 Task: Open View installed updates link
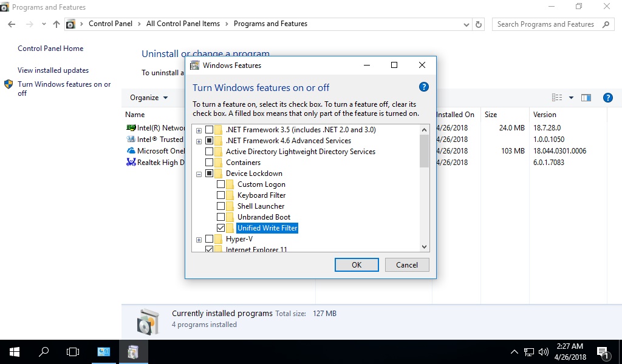pyautogui.click(x=53, y=70)
